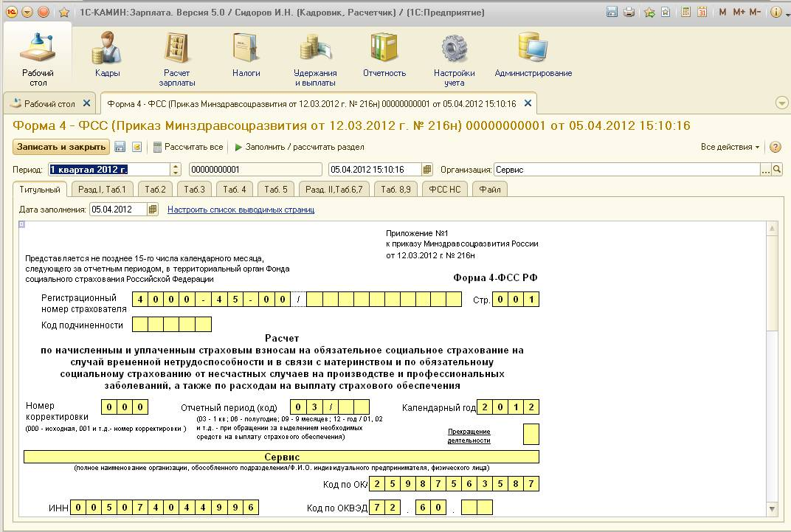The width and height of the screenshot is (791, 532).
Task: Click the floppy disk save icon beside Записать и закрыть
Action: (120, 147)
